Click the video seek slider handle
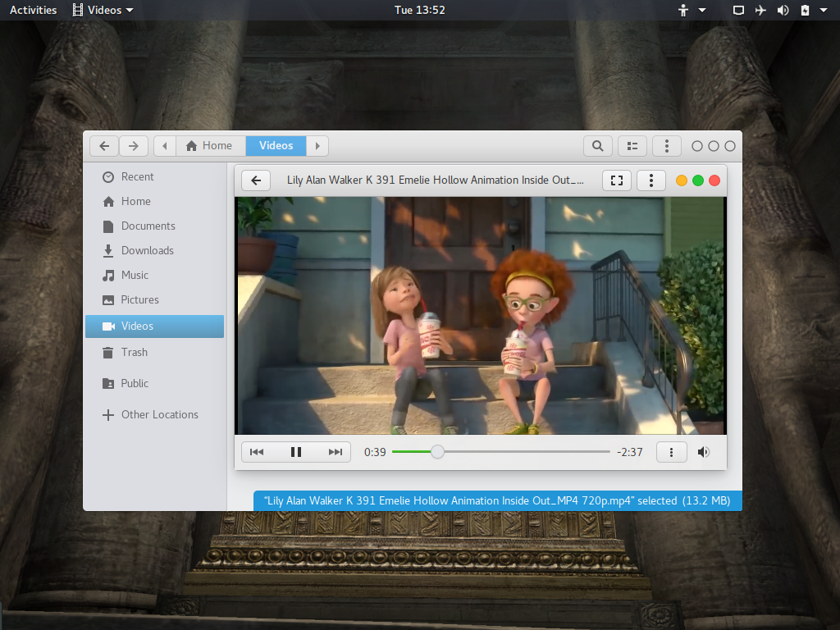840x630 pixels. coord(438,452)
